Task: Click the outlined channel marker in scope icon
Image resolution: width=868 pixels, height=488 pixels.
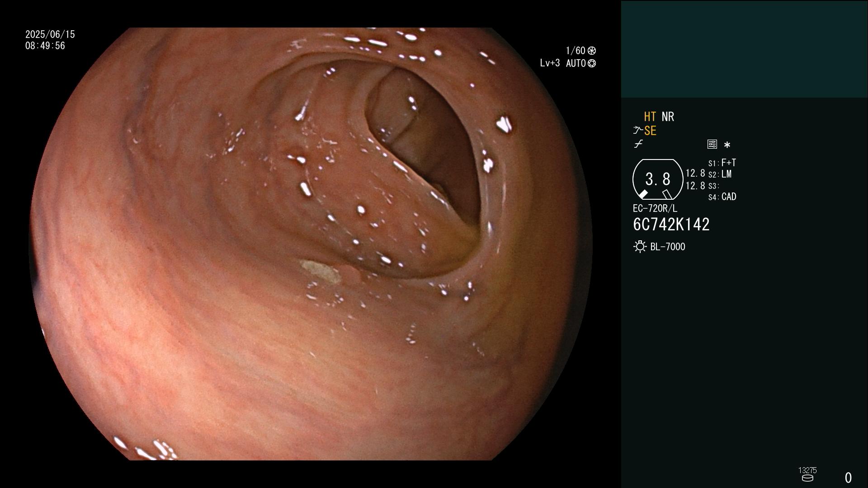Action: tap(667, 194)
